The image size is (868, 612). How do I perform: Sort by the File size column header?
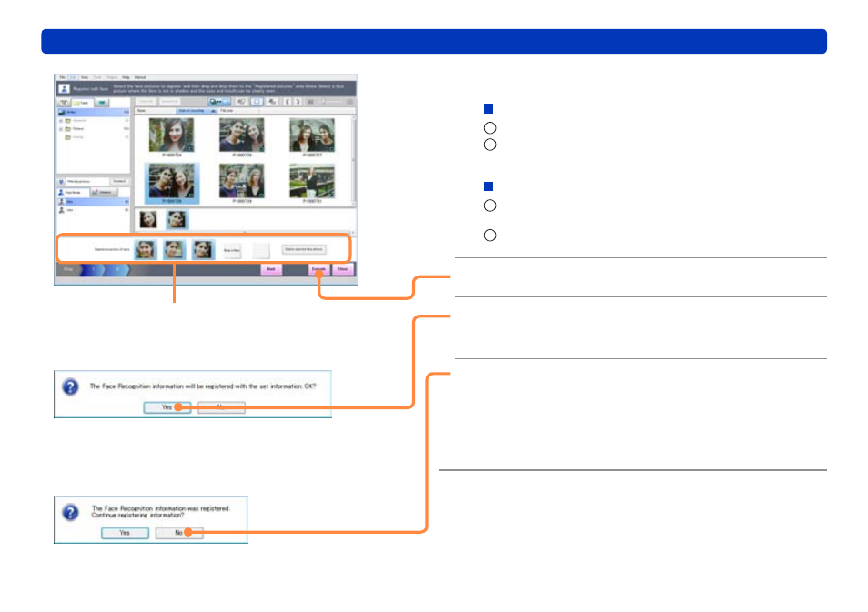(238, 111)
